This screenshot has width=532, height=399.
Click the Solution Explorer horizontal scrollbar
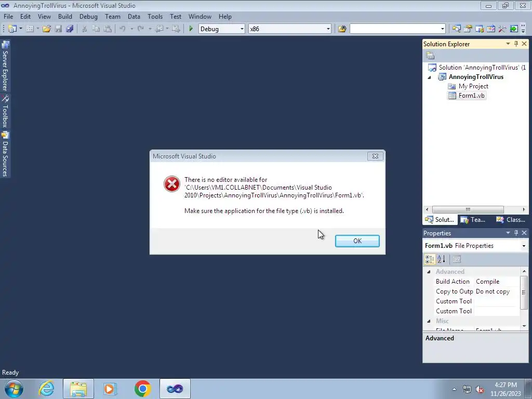(468, 209)
